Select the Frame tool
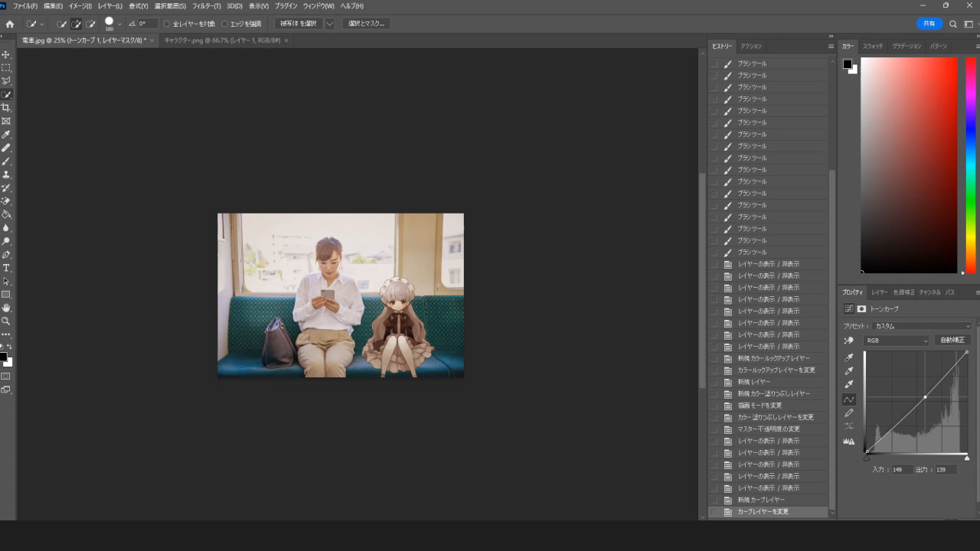 click(x=6, y=121)
